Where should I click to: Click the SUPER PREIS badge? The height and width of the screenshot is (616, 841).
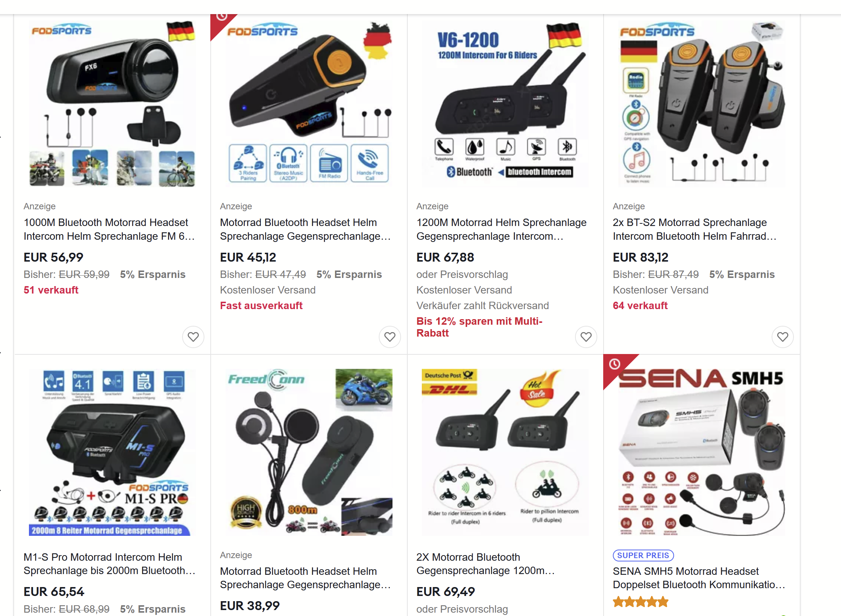(x=643, y=555)
